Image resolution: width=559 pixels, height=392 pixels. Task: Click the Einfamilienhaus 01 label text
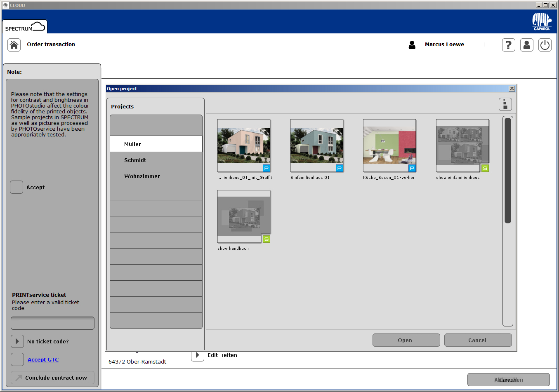pos(310,178)
